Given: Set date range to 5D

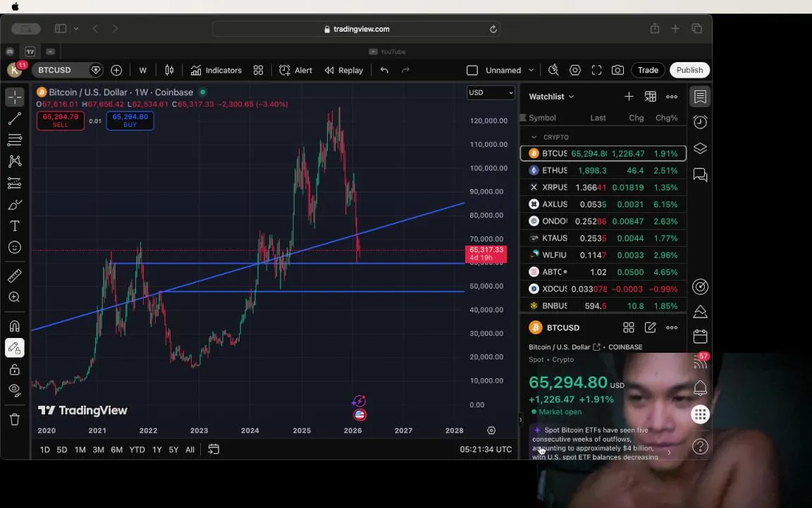Looking at the screenshot, I should pos(61,449).
